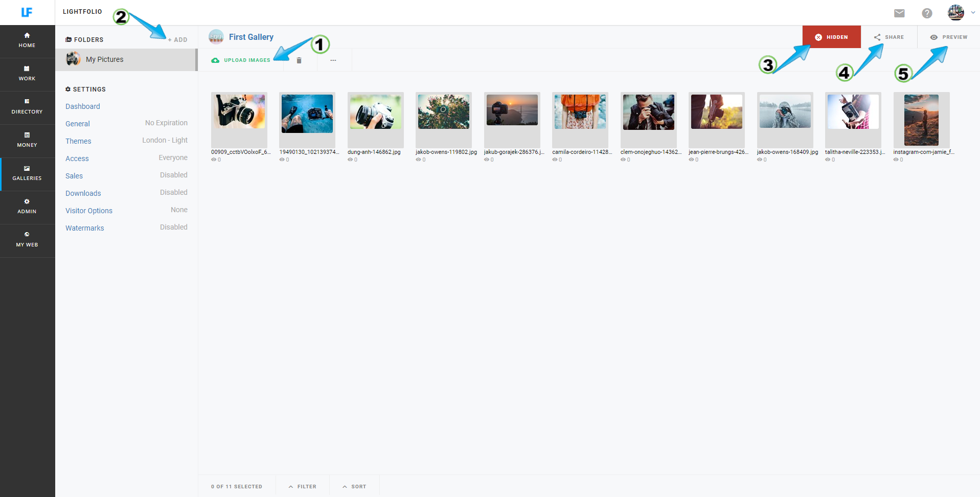Open Visitor Options settings

click(x=89, y=211)
